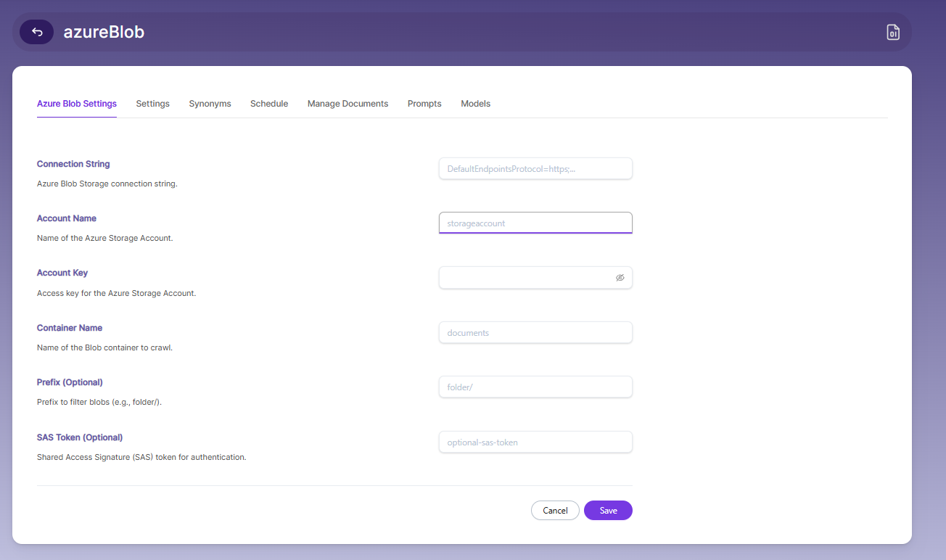Focus the SAS Token input field
This screenshot has width=946, height=560.
pyautogui.click(x=535, y=442)
